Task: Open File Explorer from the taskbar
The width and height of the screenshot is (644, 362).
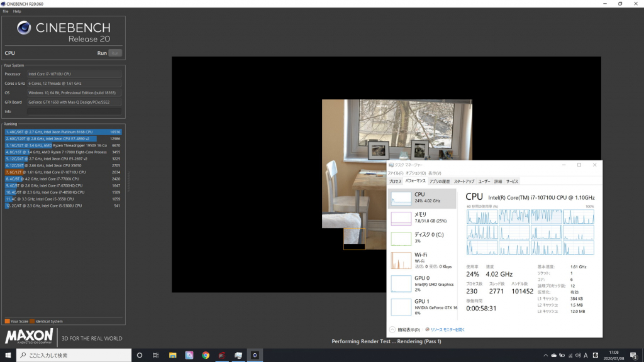Action: click(172, 355)
